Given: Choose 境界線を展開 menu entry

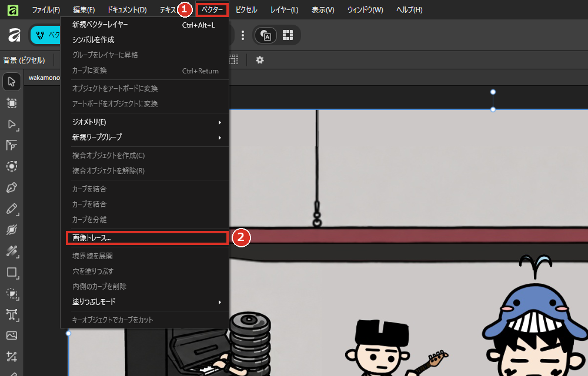Looking at the screenshot, I should (145, 256).
